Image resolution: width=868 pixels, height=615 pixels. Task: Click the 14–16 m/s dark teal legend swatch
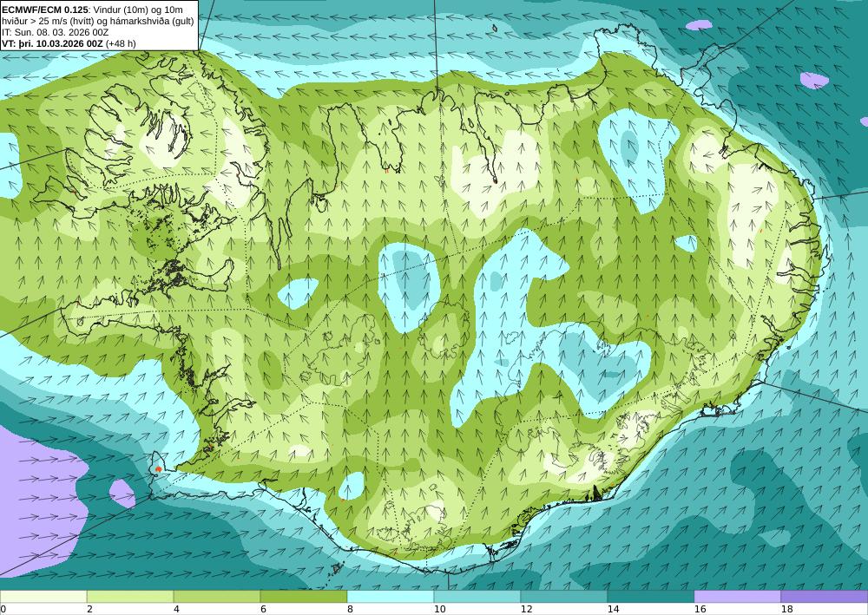coord(651,597)
